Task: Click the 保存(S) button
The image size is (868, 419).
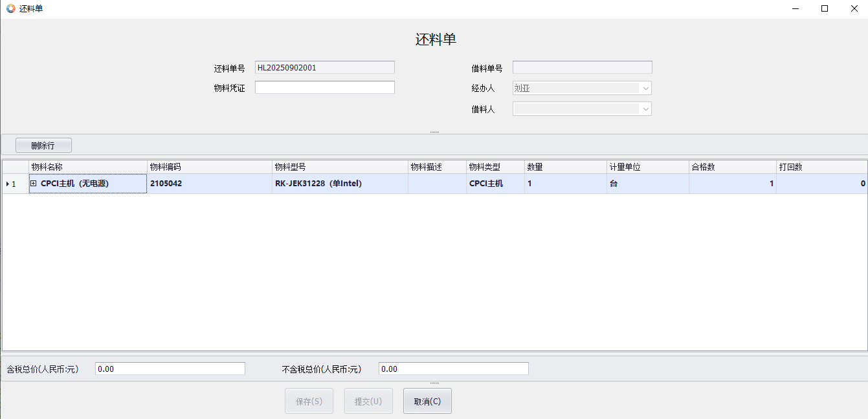Action: click(x=309, y=401)
